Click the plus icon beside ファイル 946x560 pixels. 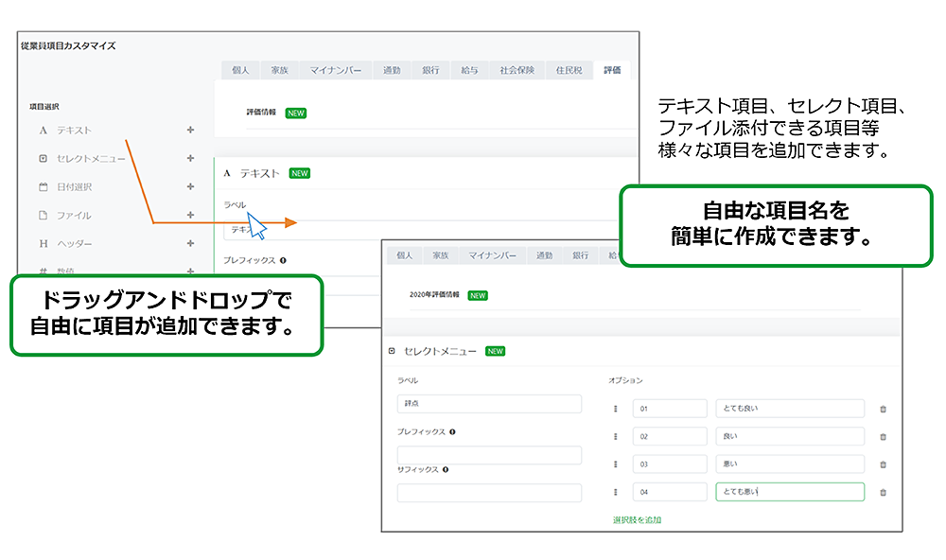pos(190,216)
